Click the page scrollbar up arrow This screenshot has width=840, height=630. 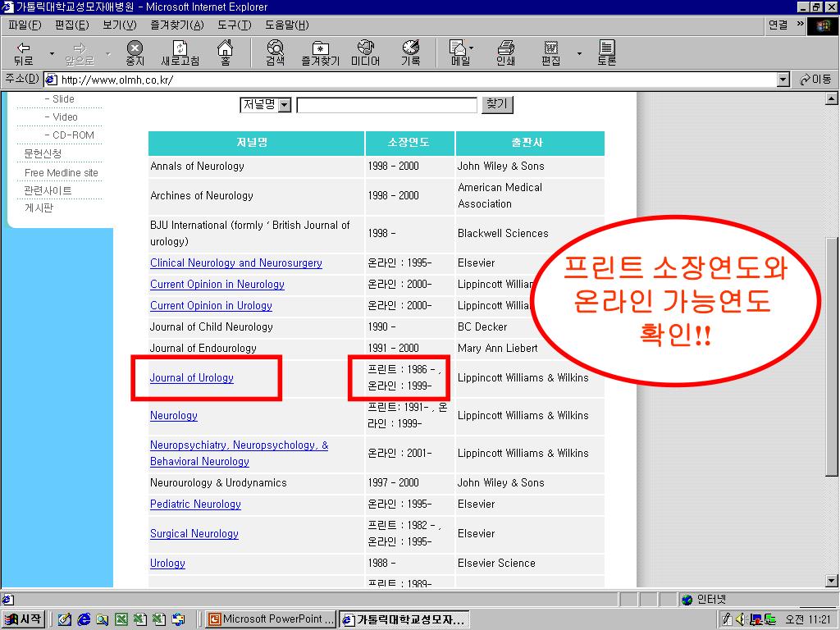(832, 98)
